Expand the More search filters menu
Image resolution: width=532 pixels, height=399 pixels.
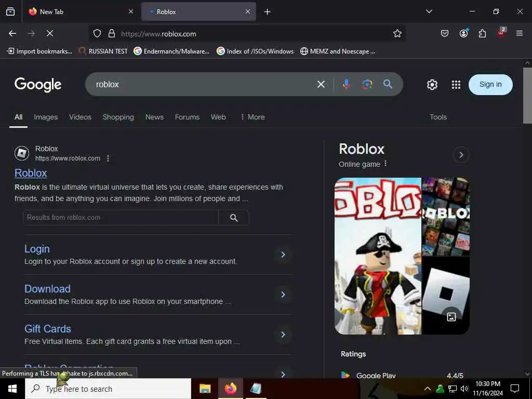[253, 117]
